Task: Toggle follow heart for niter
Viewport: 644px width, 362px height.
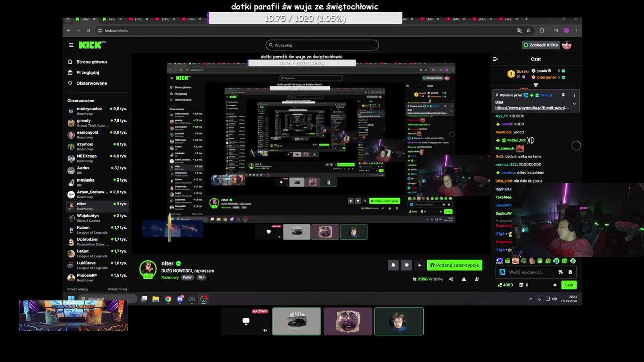Action: click(x=406, y=265)
